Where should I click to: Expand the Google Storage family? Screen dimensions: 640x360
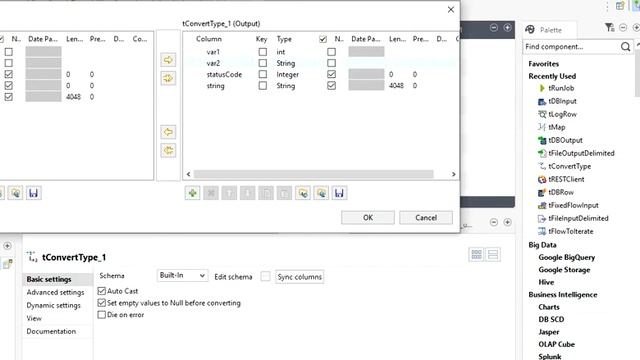point(564,270)
